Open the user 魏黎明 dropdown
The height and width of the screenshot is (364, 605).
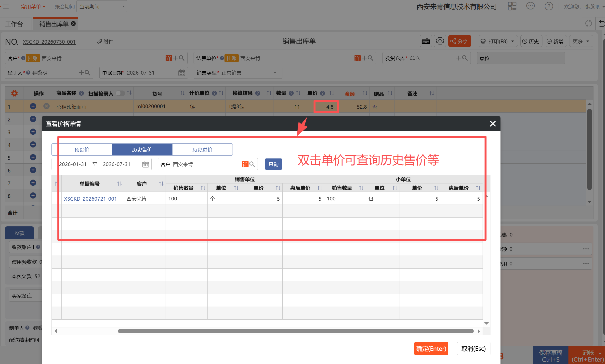pos(595,7)
